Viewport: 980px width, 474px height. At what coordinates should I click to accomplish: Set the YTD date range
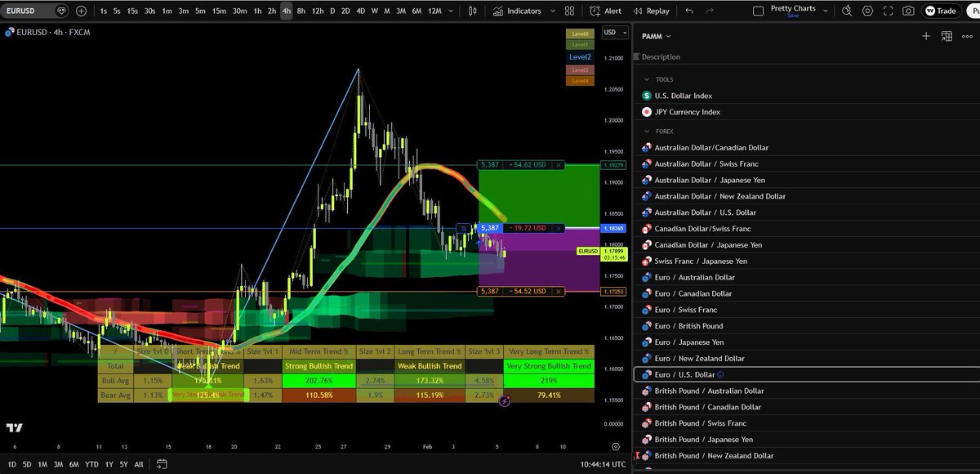pyautogui.click(x=91, y=465)
